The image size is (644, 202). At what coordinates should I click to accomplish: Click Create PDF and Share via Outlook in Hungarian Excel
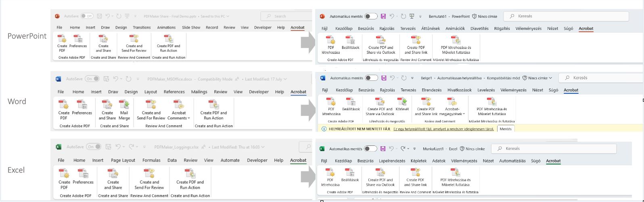(381, 177)
